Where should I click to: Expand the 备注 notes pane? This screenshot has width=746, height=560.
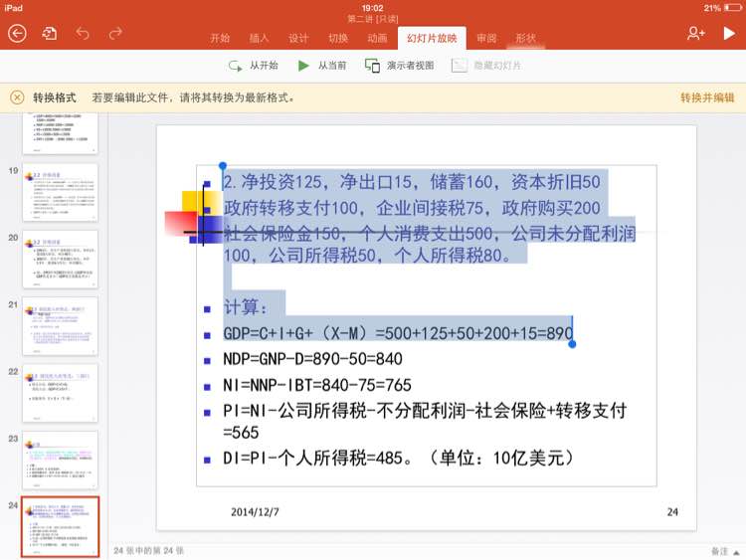click(x=724, y=551)
